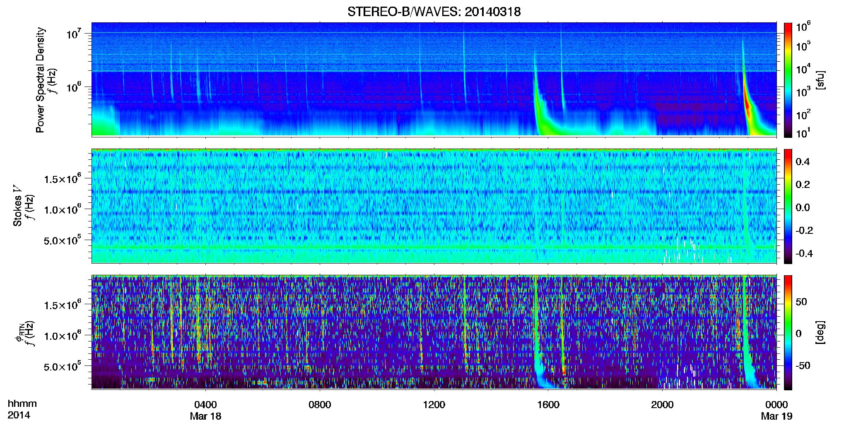Screen dimensions: 868x447
Task: Click the 10^6 frequency tick in top panel
Action: click(74, 87)
